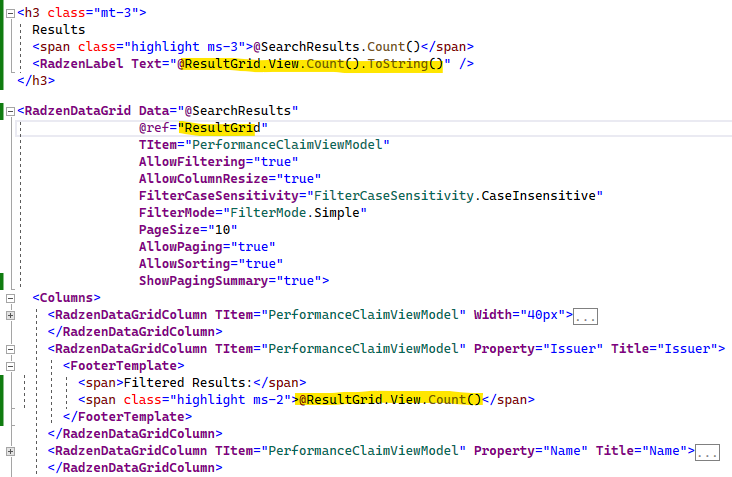Click the ShowPagingSummary="true" line
The width and height of the screenshot is (732, 477).
[x=234, y=281]
